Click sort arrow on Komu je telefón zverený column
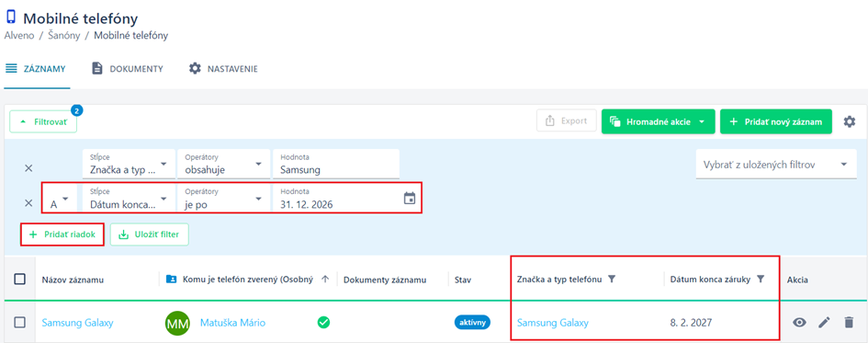This screenshot has width=868, height=343. coord(325,280)
